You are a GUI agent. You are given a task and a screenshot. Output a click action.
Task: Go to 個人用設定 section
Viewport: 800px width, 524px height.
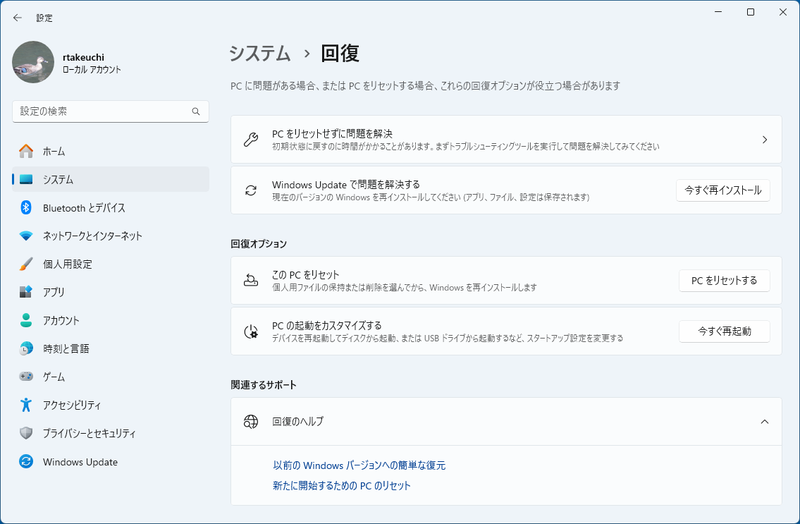tap(111, 264)
